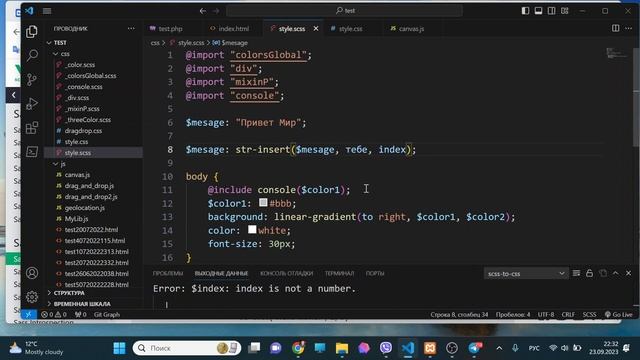The height and width of the screenshot is (360, 640).
Task: Open the hamburger application menu
Action: pyautogui.click(x=47, y=11)
